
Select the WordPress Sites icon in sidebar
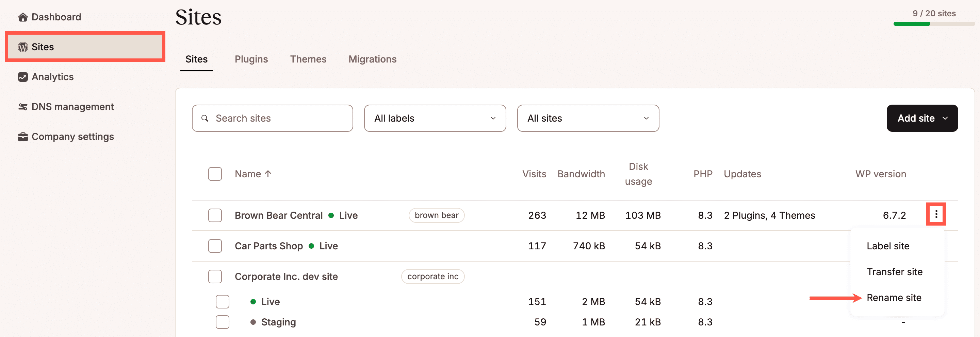23,46
